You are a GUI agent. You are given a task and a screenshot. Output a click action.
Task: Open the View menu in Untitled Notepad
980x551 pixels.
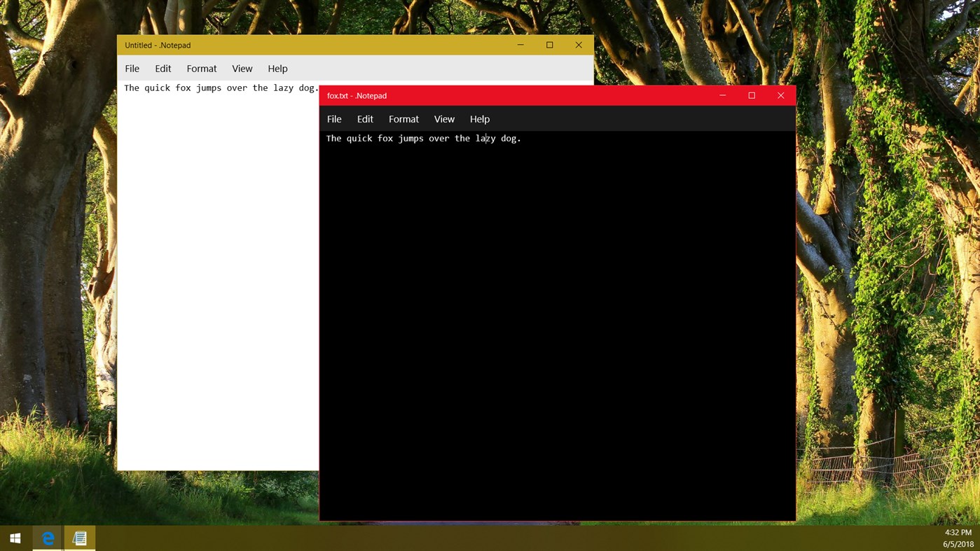[242, 68]
